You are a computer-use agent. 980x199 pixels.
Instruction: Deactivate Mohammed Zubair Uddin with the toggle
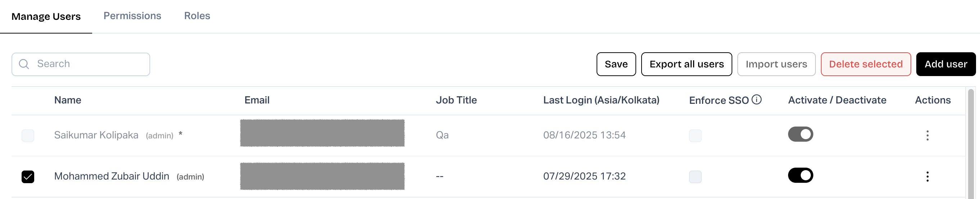click(800, 175)
